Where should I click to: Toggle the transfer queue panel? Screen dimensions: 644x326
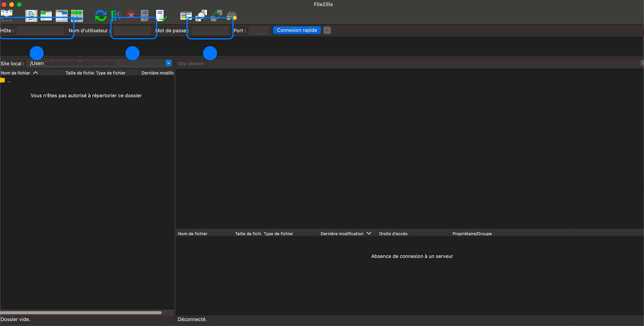click(77, 15)
